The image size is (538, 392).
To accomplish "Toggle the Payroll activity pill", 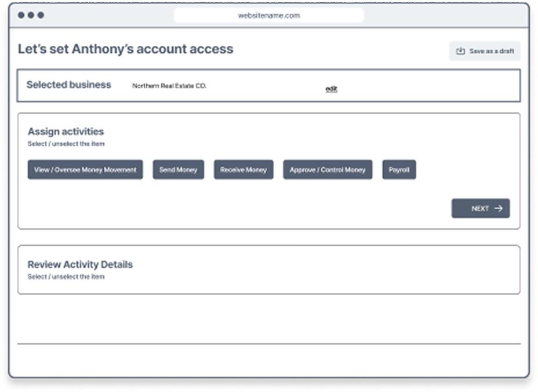I will (398, 169).
